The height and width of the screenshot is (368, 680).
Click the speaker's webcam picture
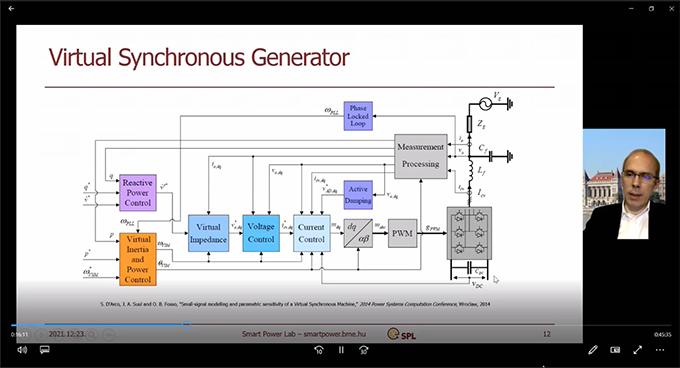tap(624, 184)
